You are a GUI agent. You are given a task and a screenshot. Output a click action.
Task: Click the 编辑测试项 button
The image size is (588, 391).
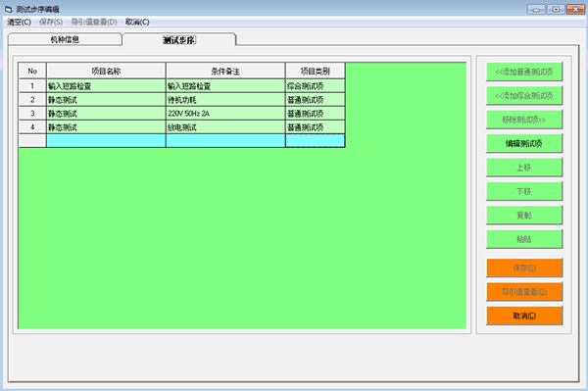524,144
